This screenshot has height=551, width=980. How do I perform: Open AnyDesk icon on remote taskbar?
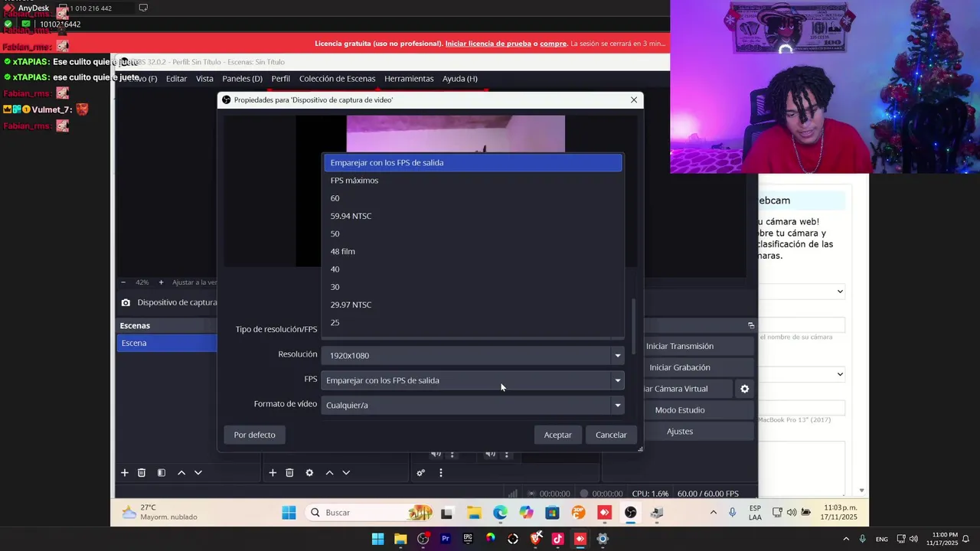click(604, 513)
